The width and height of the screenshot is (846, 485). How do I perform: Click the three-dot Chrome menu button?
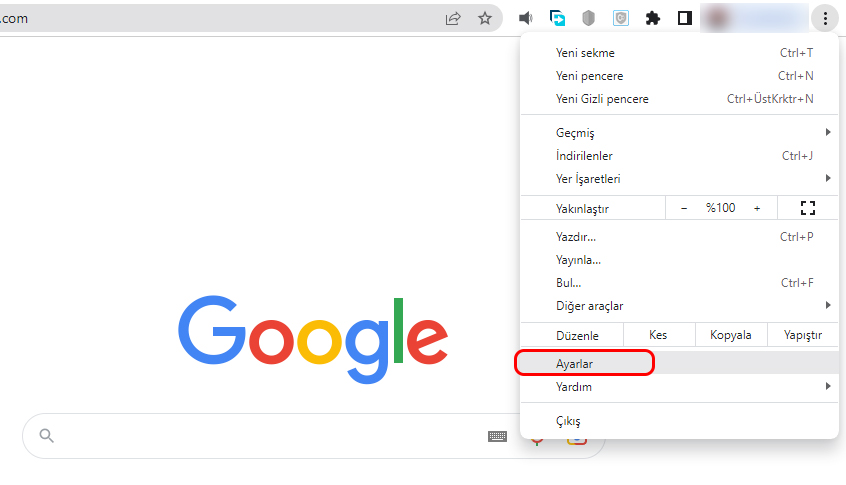825,18
